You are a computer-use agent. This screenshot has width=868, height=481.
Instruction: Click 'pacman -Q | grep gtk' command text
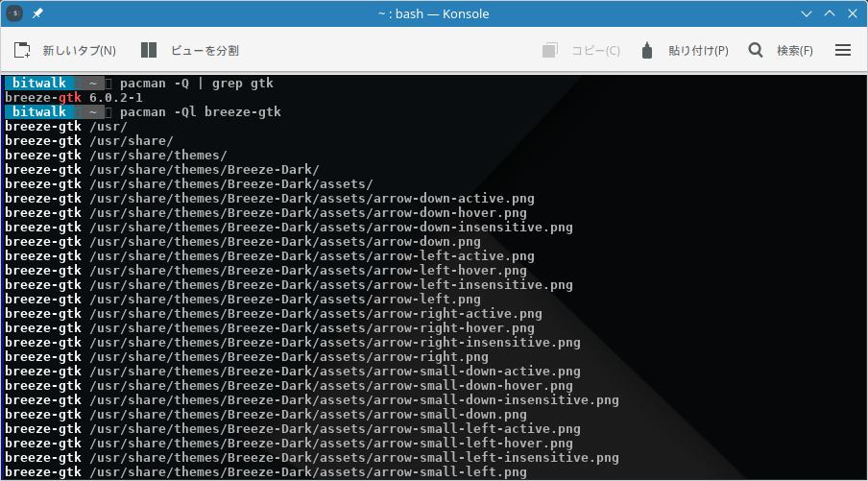click(197, 83)
